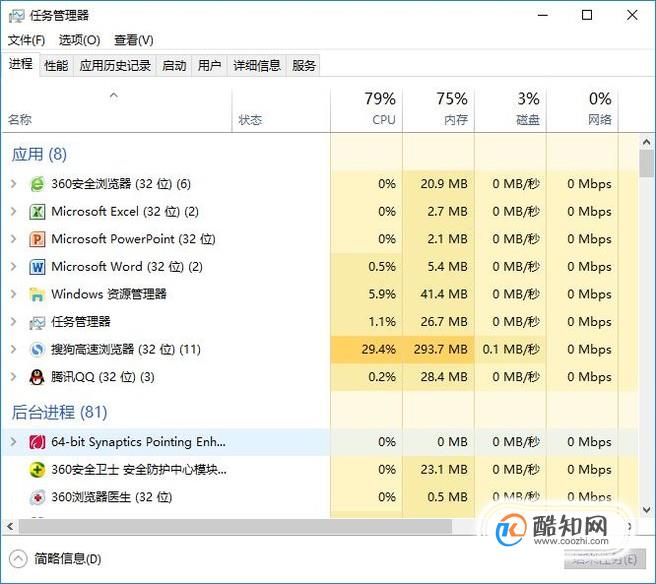The width and height of the screenshot is (656, 584).
Task: Click the 41.4 MB memory value
Action: point(444,294)
